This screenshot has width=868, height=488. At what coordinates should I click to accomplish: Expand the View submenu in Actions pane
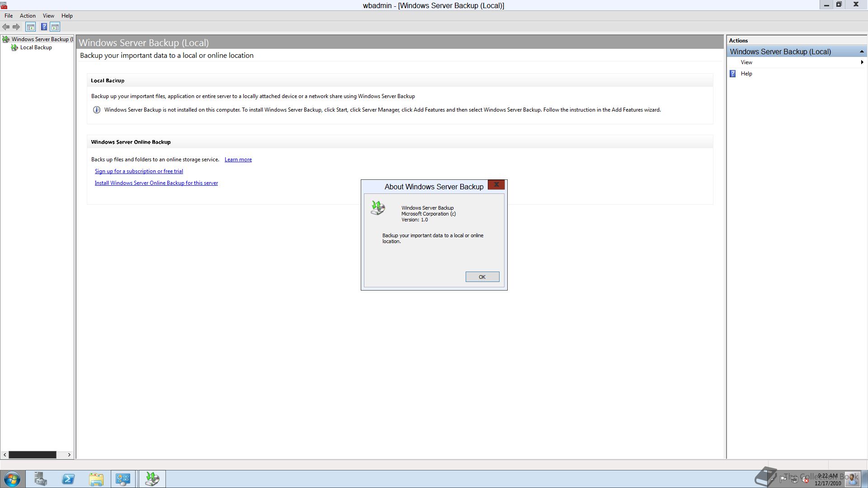point(797,62)
